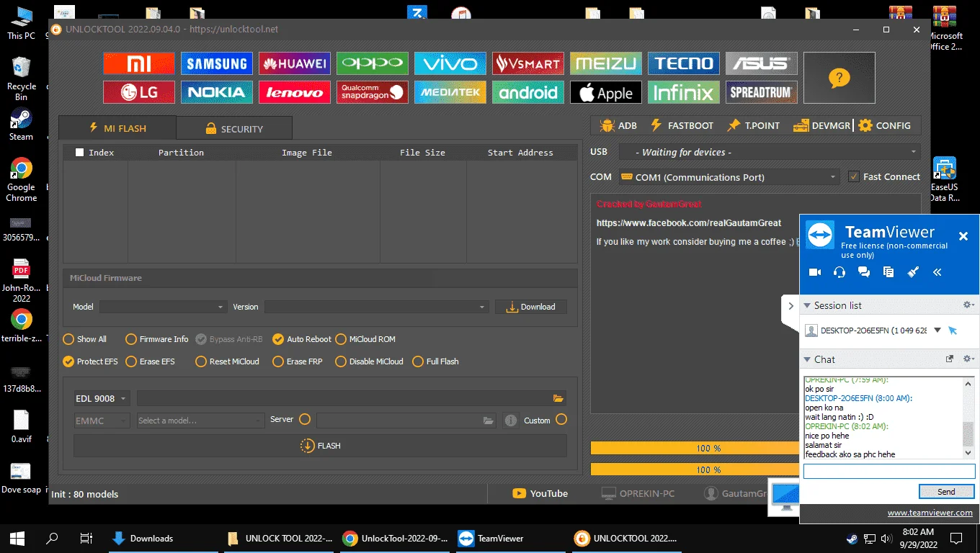980x553 pixels.
Task: Toggle the Index select-all checkbox
Action: point(79,153)
